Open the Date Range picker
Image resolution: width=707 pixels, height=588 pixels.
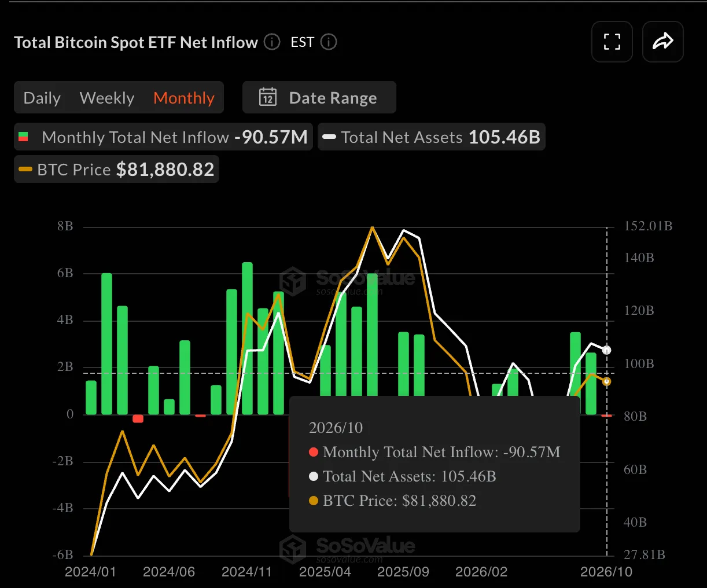pyautogui.click(x=319, y=97)
